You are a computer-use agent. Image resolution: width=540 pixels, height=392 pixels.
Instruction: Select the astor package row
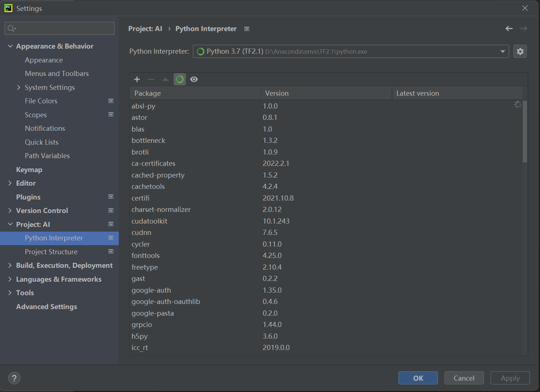pyautogui.click(x=326, y=117)
